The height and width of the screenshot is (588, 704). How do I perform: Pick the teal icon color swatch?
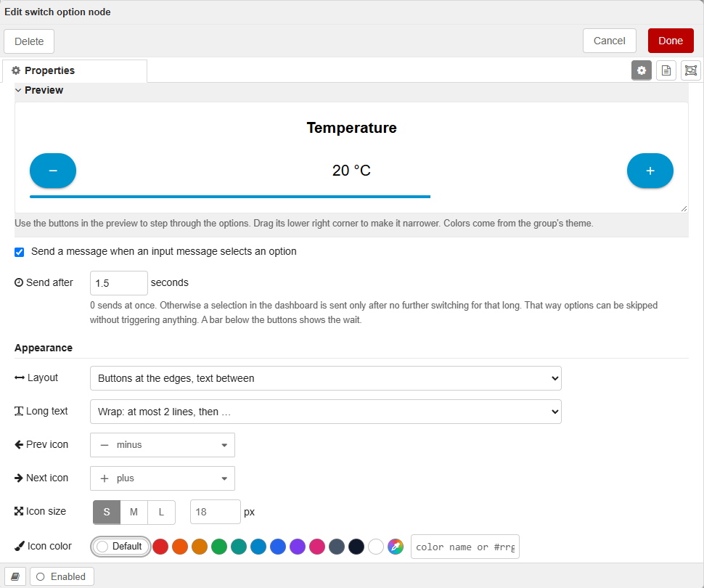click(x=239, y=547)
